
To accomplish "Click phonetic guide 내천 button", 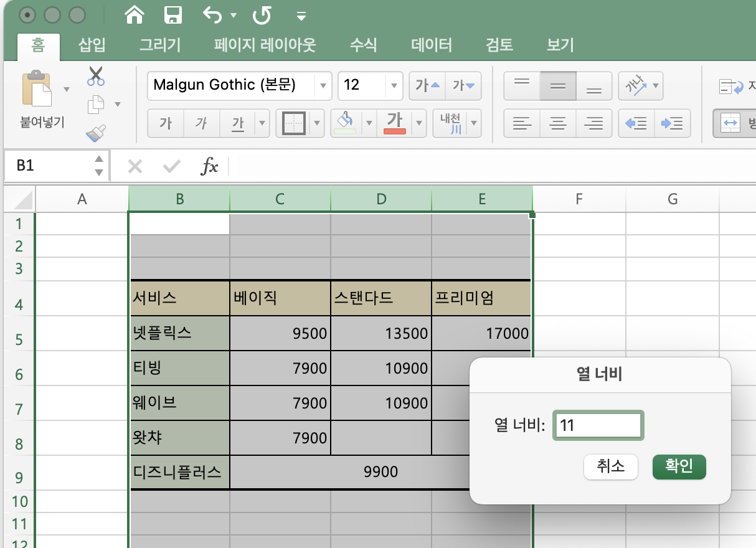I will click(450, 123).
